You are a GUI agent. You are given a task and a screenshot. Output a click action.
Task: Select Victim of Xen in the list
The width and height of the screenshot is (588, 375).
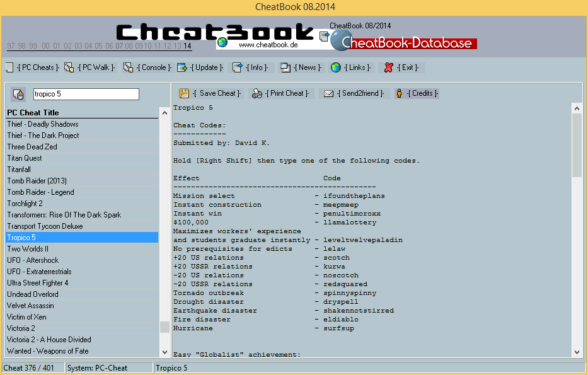[x=83, y=317]
